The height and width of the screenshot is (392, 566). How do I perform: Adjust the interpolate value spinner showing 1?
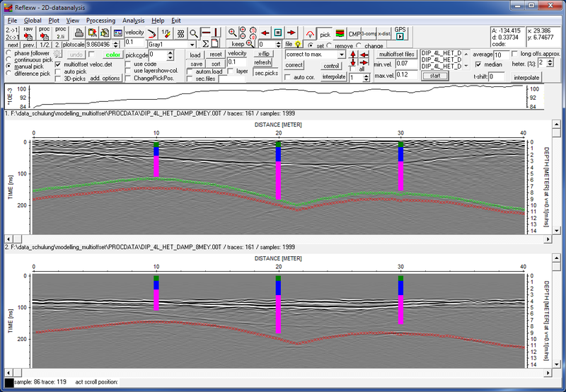366,78
